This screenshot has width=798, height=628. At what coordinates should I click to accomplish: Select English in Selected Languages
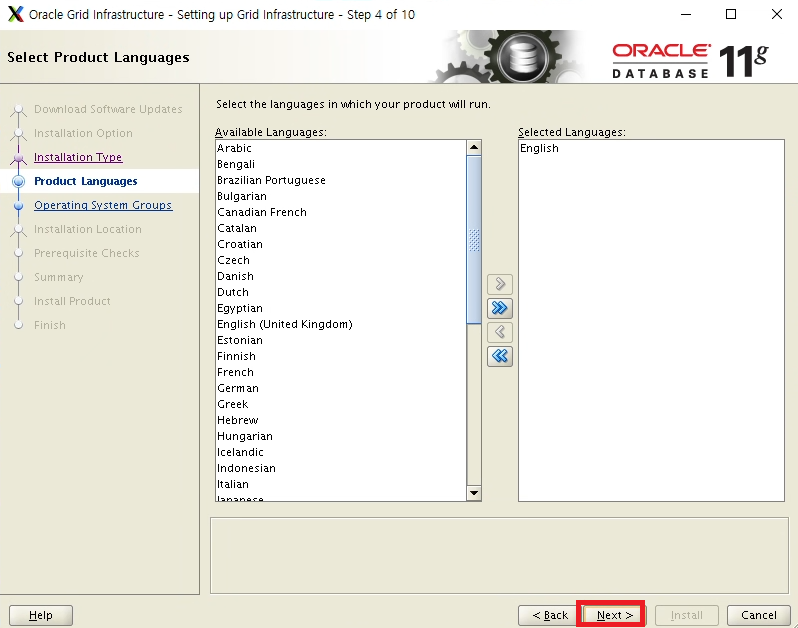651,148
